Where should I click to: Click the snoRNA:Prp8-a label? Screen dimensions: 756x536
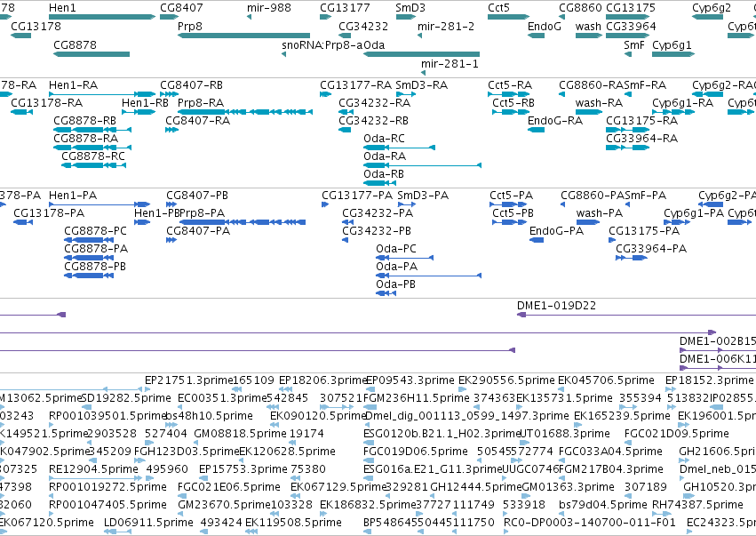(322, 44)
